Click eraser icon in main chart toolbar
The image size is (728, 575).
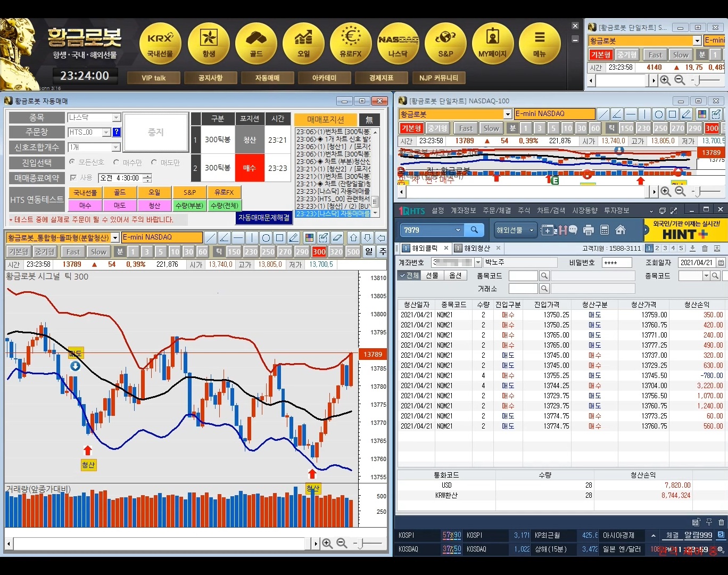pos(337,237)
